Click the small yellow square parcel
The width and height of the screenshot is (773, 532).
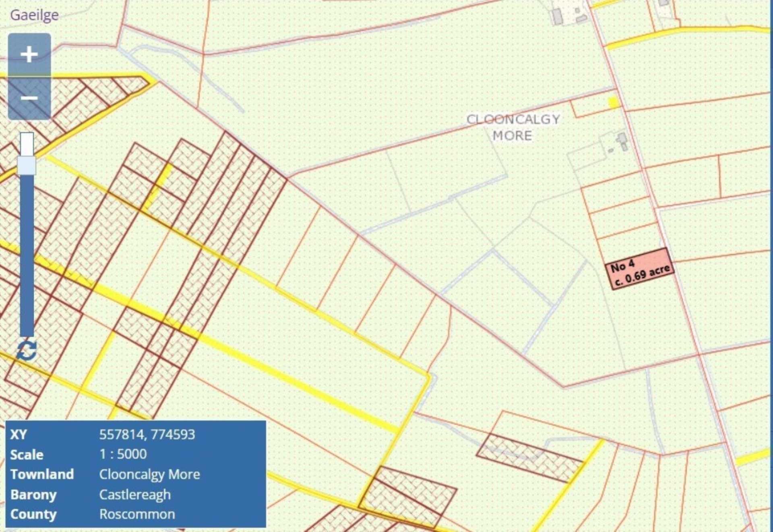pyautogui.click(x=613, y=103)
